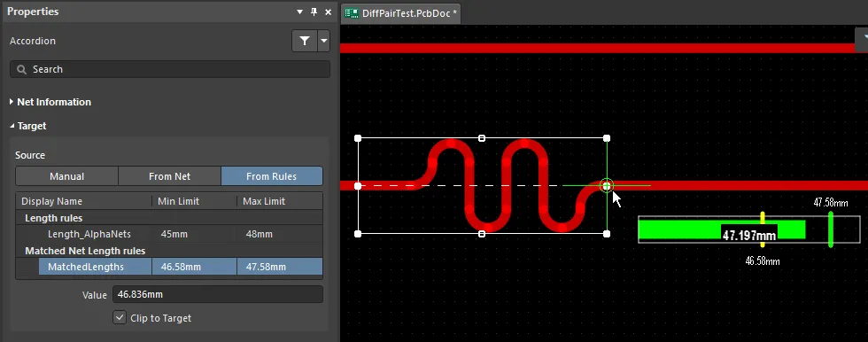Select the Manual source option
868x342 pixels.
(67, 176)
